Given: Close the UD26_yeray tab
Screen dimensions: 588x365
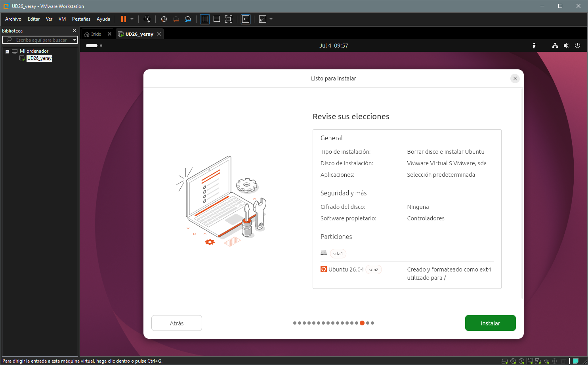Looking at the screenshot, I should pyautogui.click(x=159, y=34).
